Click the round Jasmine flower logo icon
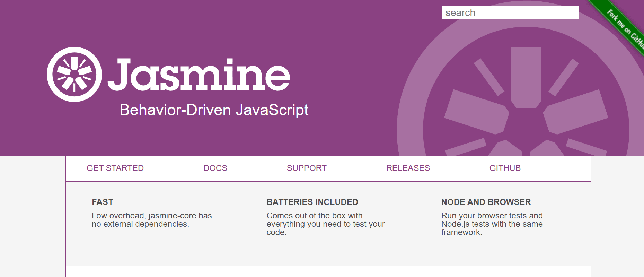Screen dimensions: 644x277 [x=74, y=75]
